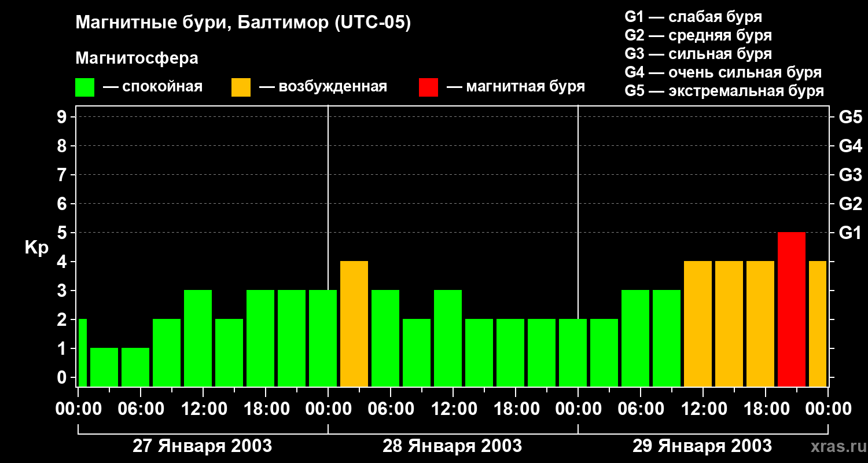Click 'G5 — экстремальная буря' description
868x463 pixels.
pyautogui.click(x=724, y=91)
